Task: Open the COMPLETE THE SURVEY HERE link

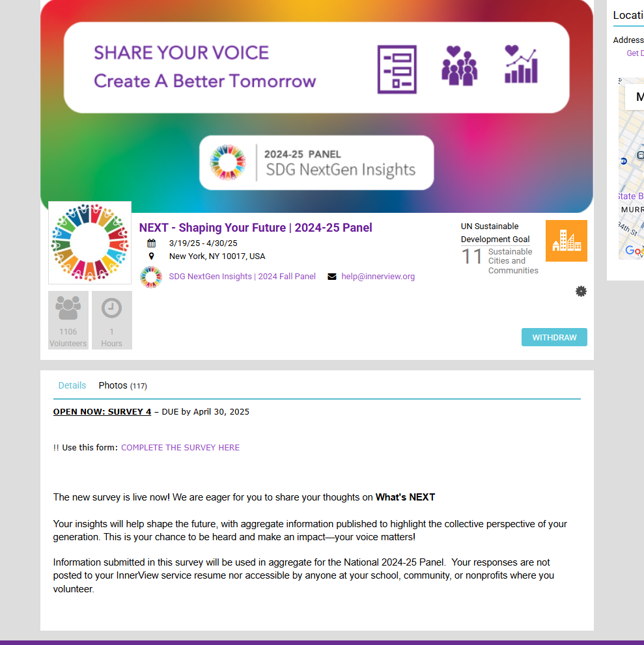Action: pos(180,448)
